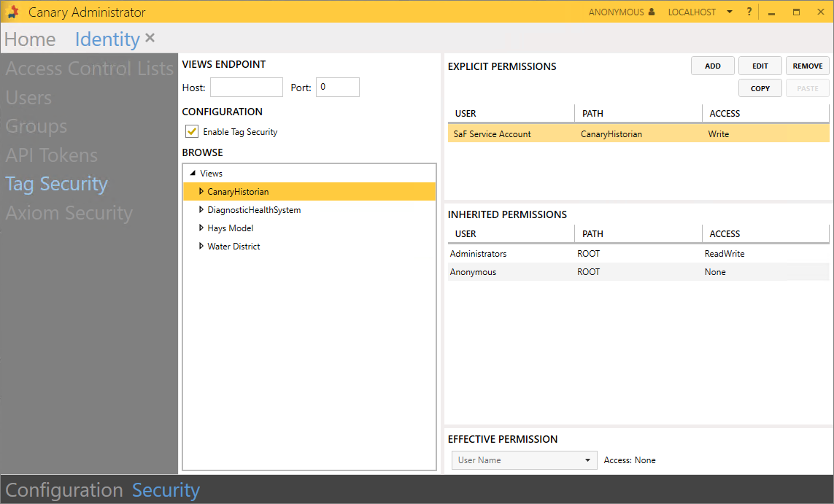Screen dimensions: 834x504
Task: Open the User Name dropdown
Action: (x=524, y=460)
